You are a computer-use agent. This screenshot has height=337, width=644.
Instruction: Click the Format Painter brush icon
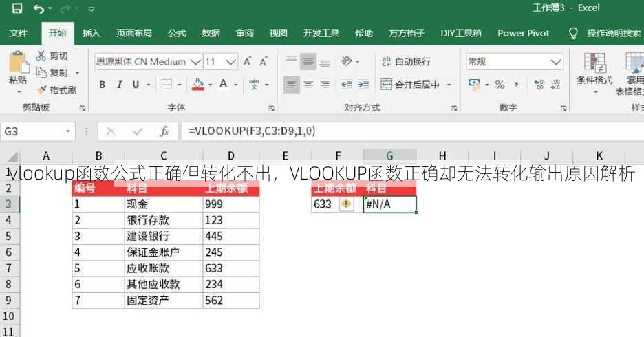(x=41, y=89)
